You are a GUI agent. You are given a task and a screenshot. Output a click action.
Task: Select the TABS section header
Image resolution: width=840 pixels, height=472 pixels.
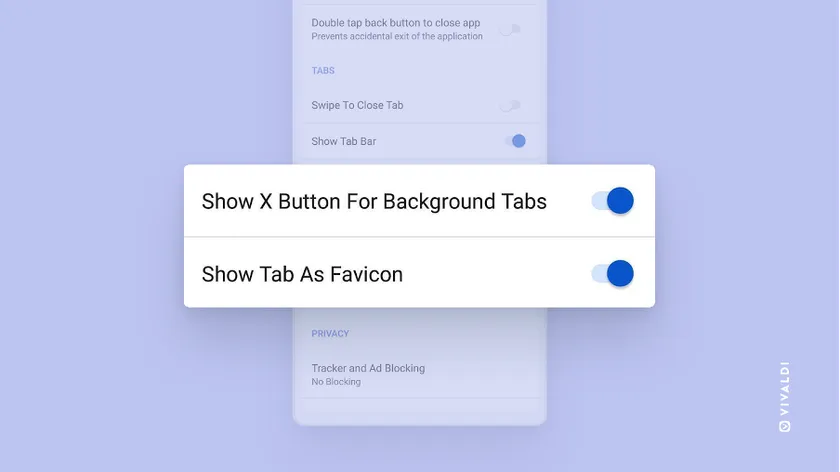(x=323, y=71)
